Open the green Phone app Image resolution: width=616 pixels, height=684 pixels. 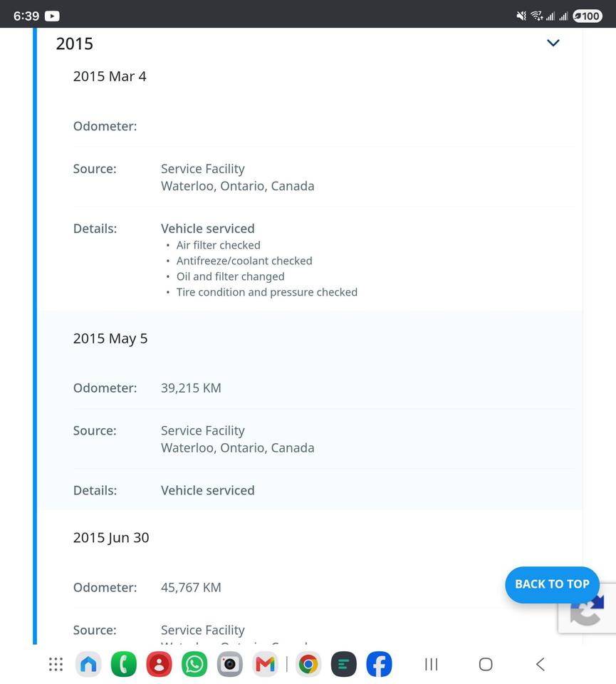[x=124, y=664]
